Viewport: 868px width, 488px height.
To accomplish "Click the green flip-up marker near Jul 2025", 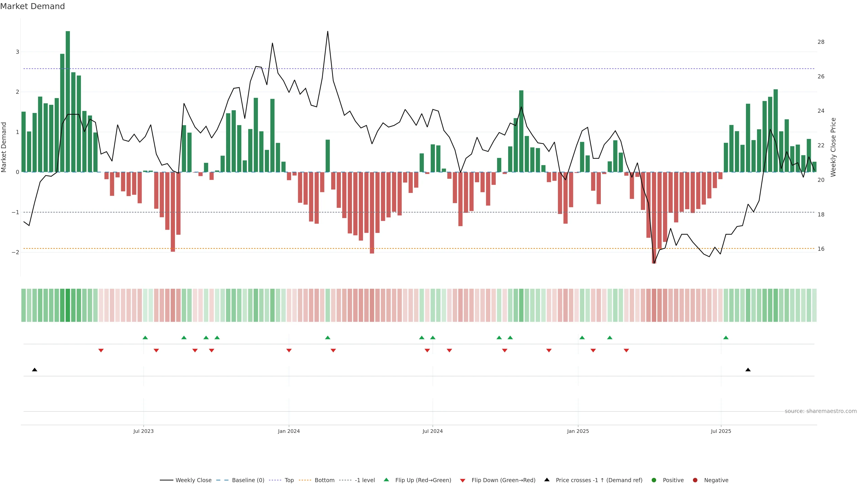I will tap(726, 338).
